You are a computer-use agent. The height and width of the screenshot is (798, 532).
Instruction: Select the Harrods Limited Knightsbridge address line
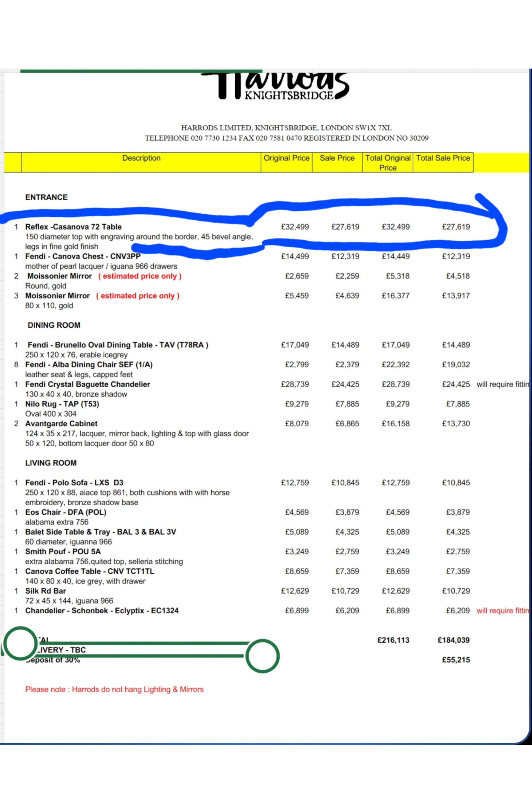(286, 128)
